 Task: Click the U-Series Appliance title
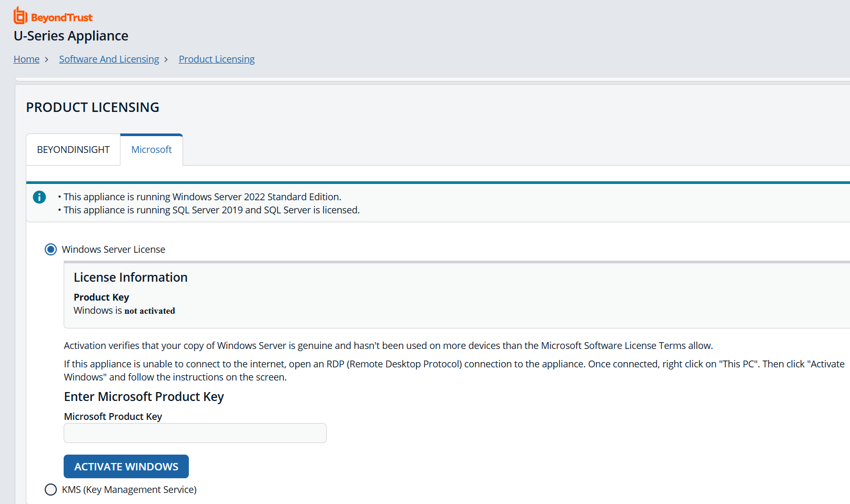click(x=71, y=36)
